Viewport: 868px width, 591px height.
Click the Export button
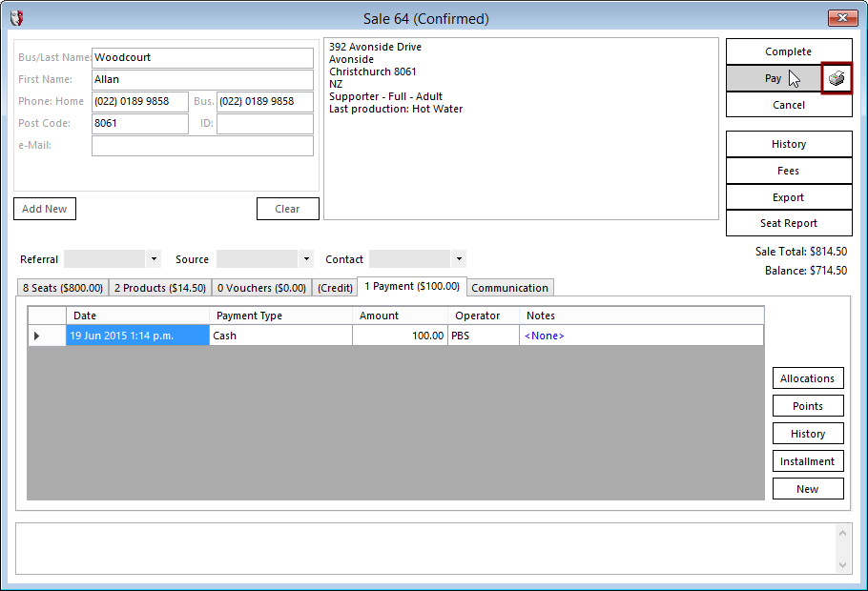(x=789, y=197)
